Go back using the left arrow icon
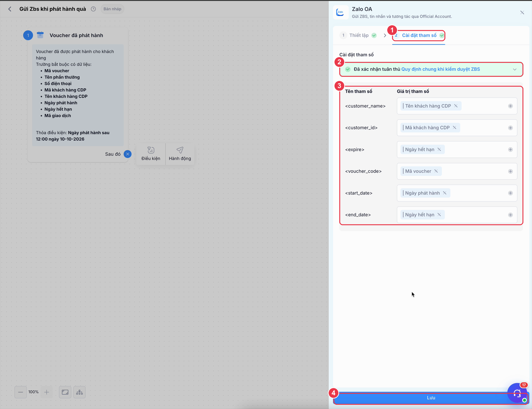The width and height of the screenshot is (532, 409). [x=10, y=9]
